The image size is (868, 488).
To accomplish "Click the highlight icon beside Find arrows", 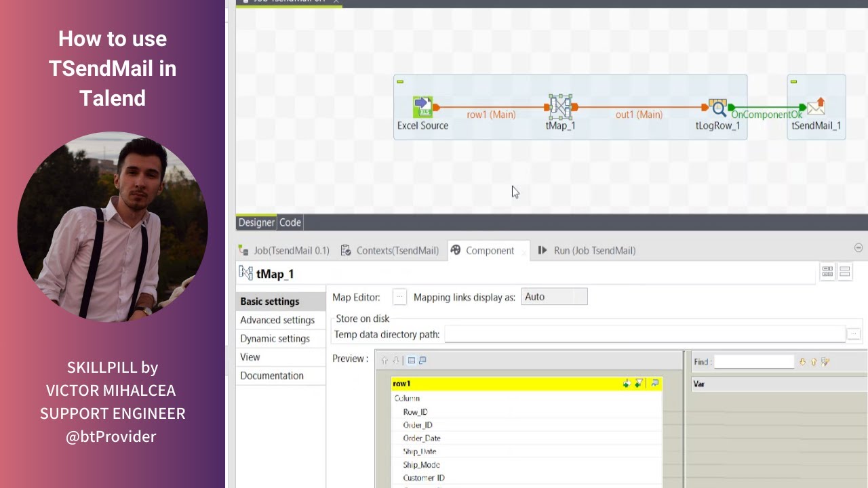I will click(825, 362).
